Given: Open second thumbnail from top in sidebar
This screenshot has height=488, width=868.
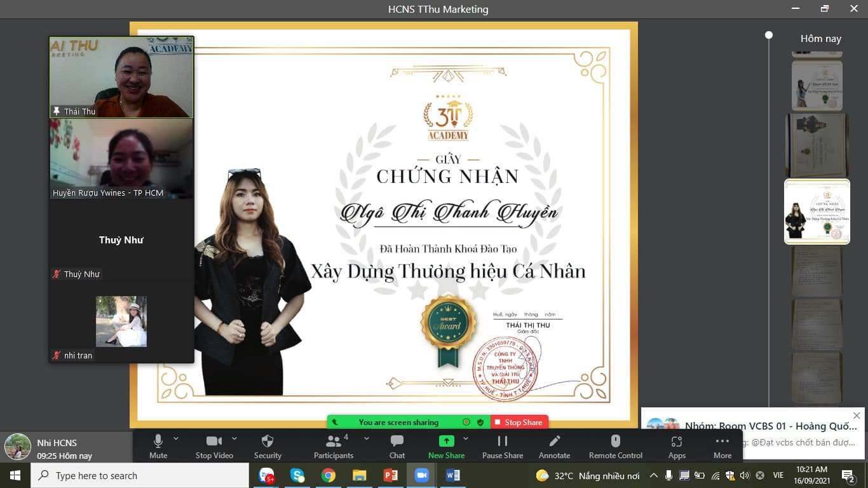Looking at the screenshot, I should coord(817,86).
